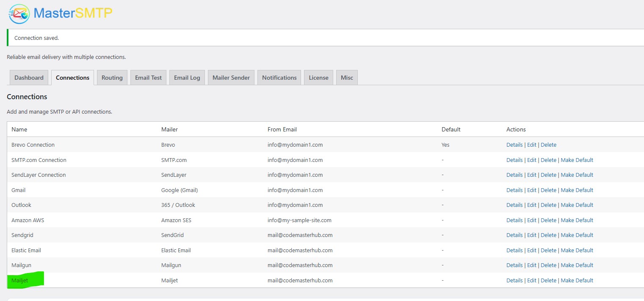Switch to the License tab

pyautogui.click(x=318, y=78)
